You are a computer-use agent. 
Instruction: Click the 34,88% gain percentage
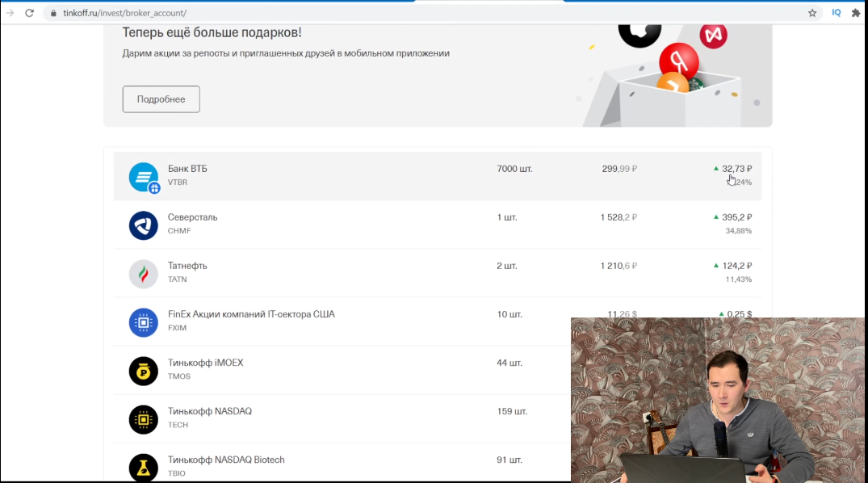click(x=739, y=230)
